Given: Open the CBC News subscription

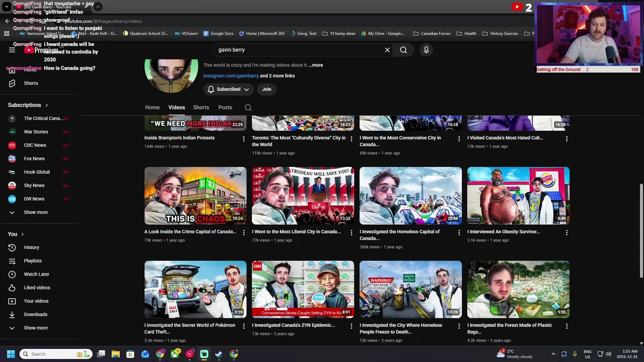Looking at the screenshot, I should click(x=38, y=145).
